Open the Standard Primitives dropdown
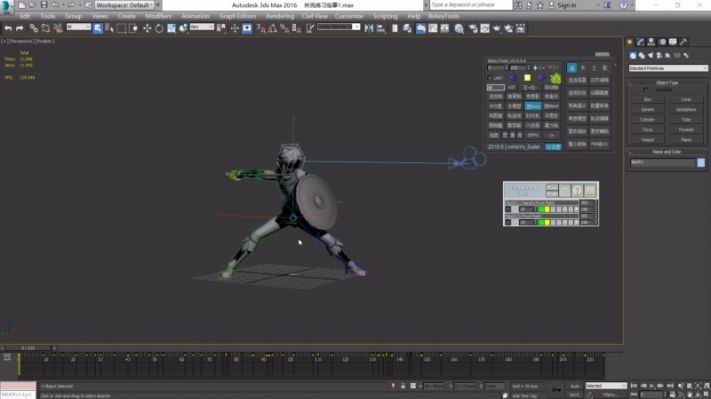 point(667,68)
